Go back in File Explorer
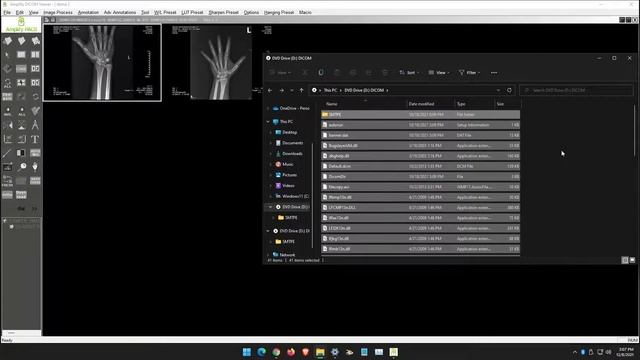Image resolution: width=640 pixels, height=360 pixels. [270, 90]
